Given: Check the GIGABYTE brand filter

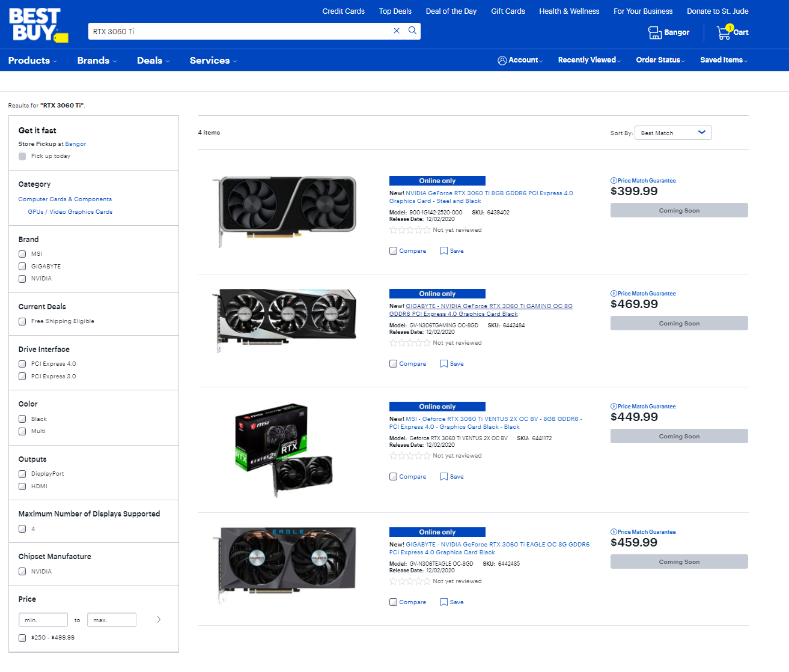Looking at the screenshot, I should pyautogui.click(x=22, y=267).
